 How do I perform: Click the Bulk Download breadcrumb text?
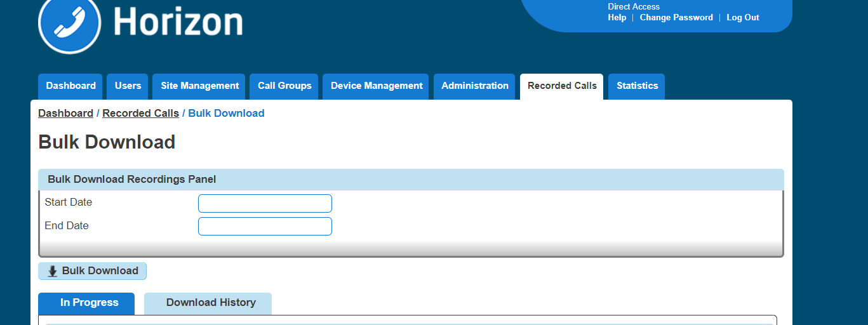click(227, 114)
